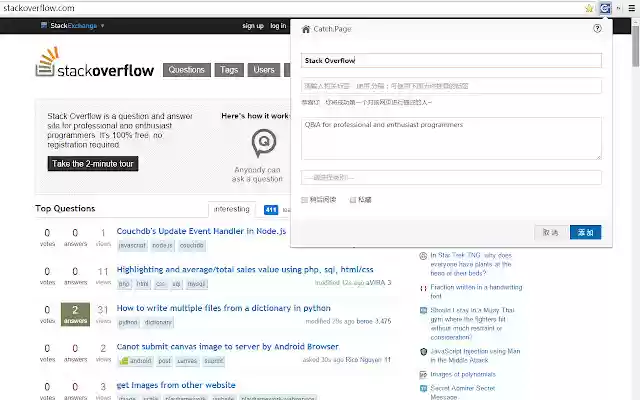Click the Catch.Page extension icon in toolbar
Screen dimensions: 640x400
(605, 8)
